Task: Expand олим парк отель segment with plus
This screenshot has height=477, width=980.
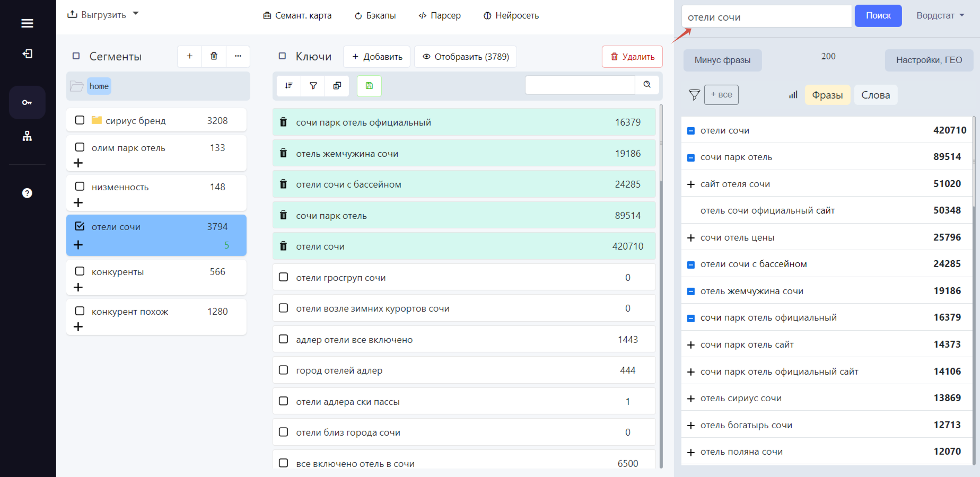Action: pyautogui.click(x=78, y=163)
